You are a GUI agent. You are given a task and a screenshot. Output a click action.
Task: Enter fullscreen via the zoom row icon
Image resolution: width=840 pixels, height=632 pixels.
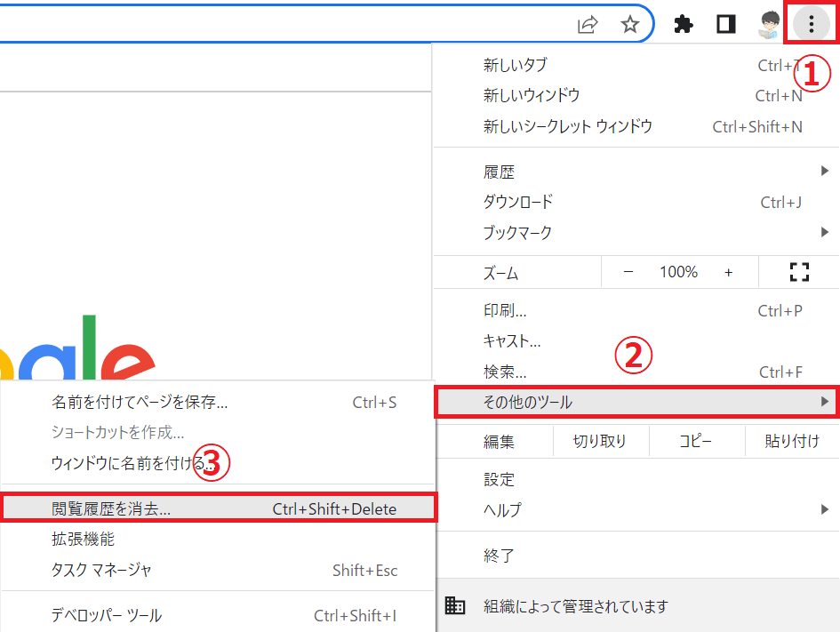797,272
